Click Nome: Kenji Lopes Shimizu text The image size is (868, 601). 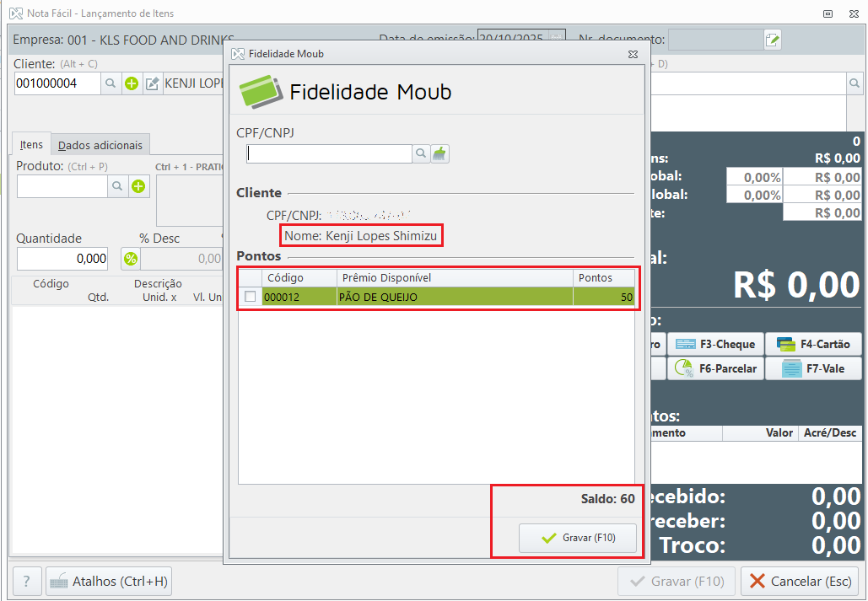[x=361, y=236]
